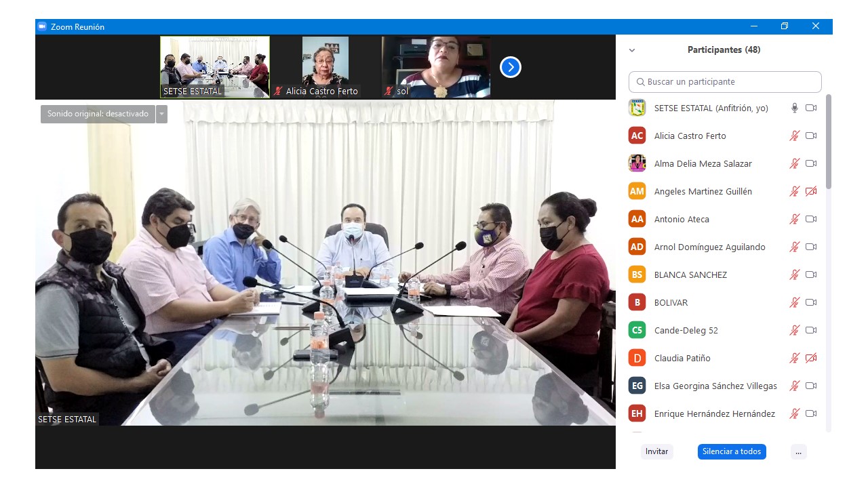Select SETSE ESTATAL video thumbnail
Viewport: 868px width, 488px height.
pyautogui.click(x=215, y=67)
